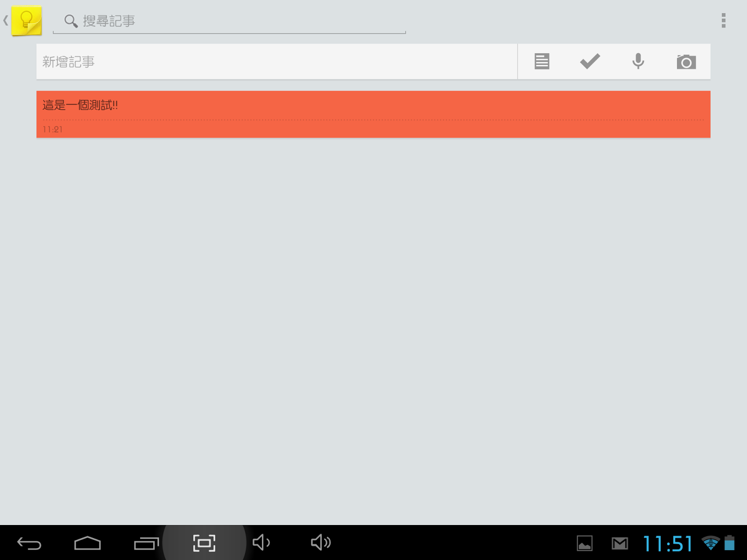Focus the 搜尋記事 search box
Screen dimensions: 747x560
pos(229,21)
